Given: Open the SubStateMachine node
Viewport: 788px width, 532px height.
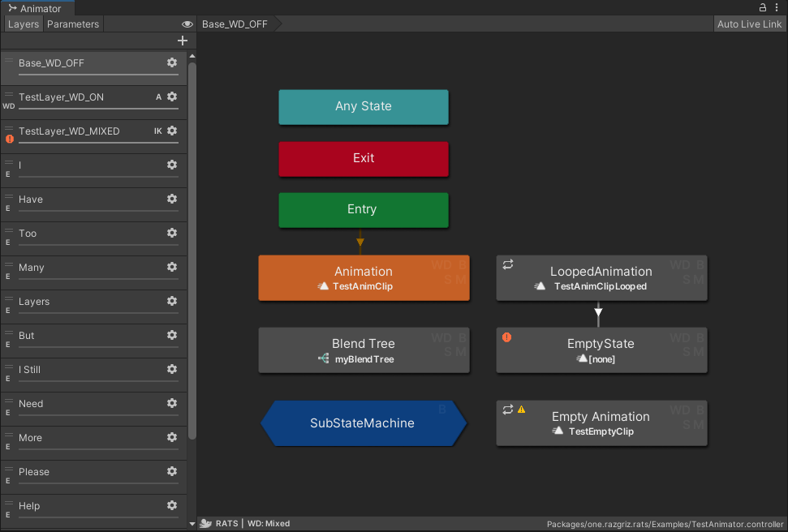Looking at the screenshot, I should [x=364, y=423].
